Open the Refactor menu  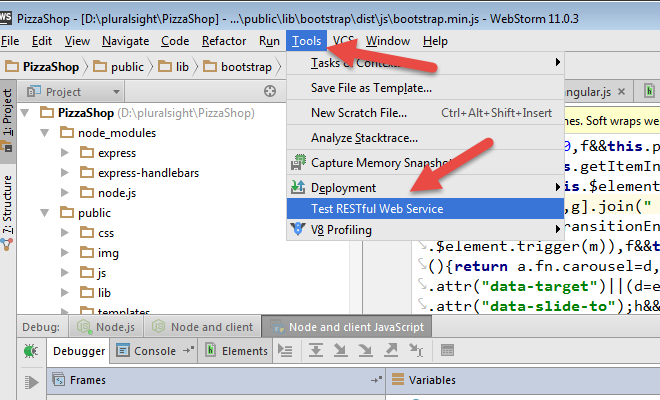tap(224, 41)
